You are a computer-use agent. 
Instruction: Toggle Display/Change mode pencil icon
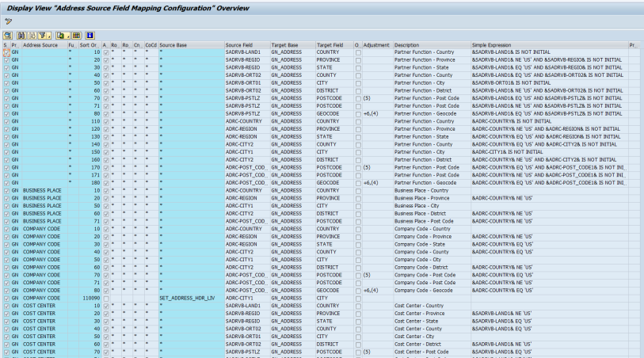pos(7,21)
